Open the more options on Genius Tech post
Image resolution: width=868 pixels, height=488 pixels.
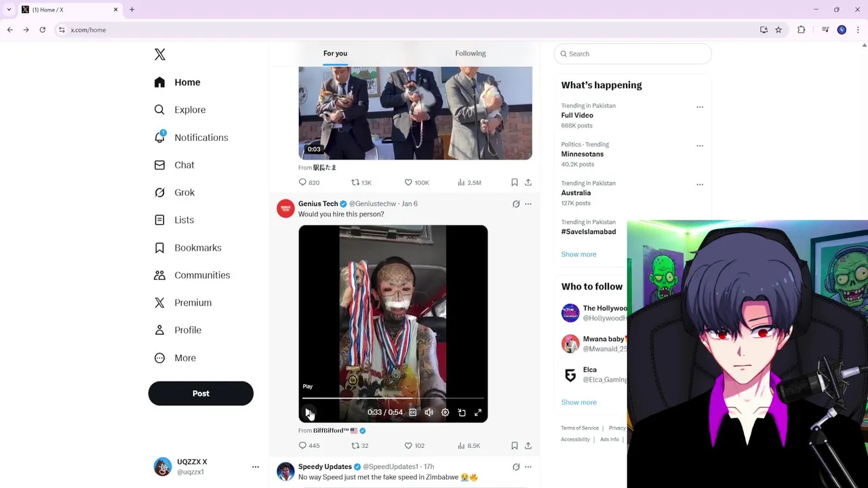click(x=528, y=204)
